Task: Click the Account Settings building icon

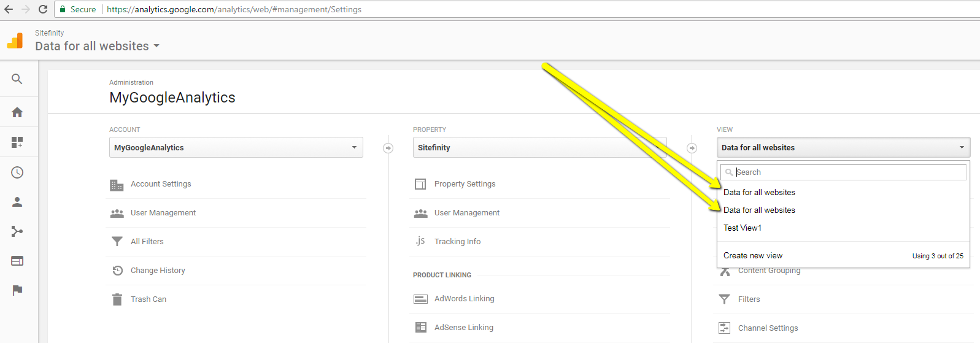Action: 117,185
